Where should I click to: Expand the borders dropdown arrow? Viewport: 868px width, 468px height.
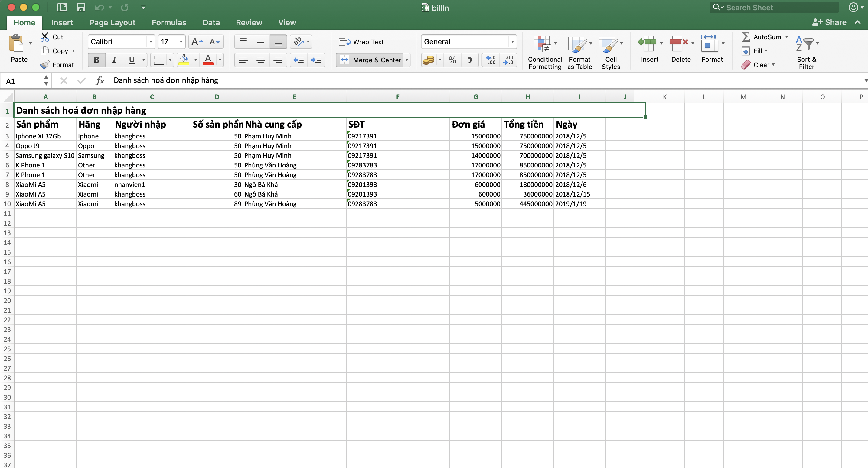[x=170, y=60]
